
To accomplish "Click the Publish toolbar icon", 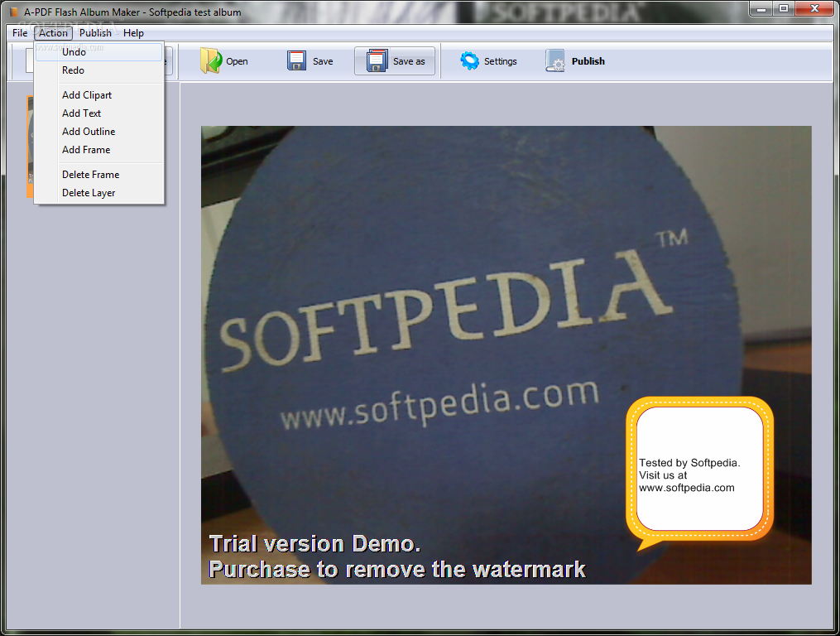I will (555, 60).
